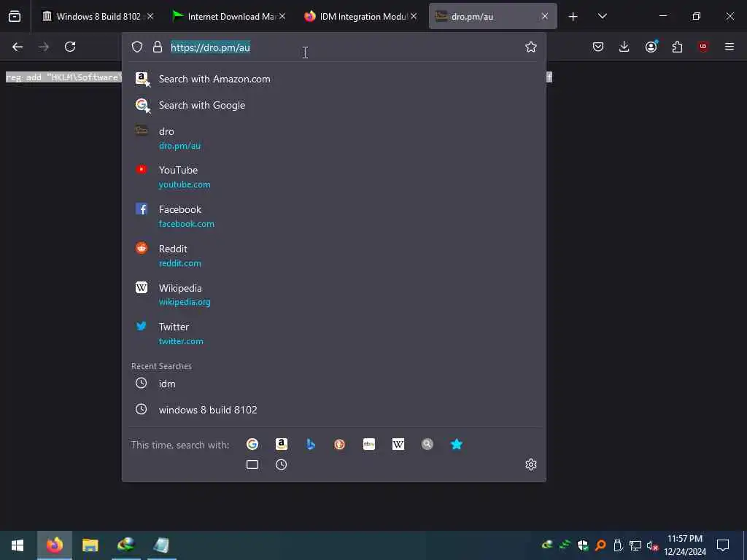Search history with clock icon
Screen dimensions: 747x560
click(x=282, y=464)
